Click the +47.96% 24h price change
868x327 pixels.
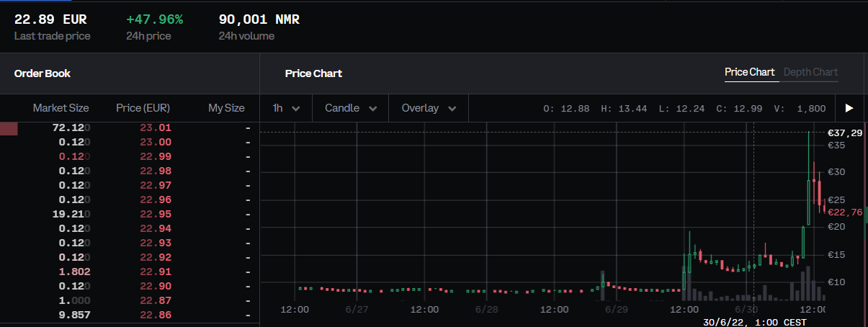(154, 19)
